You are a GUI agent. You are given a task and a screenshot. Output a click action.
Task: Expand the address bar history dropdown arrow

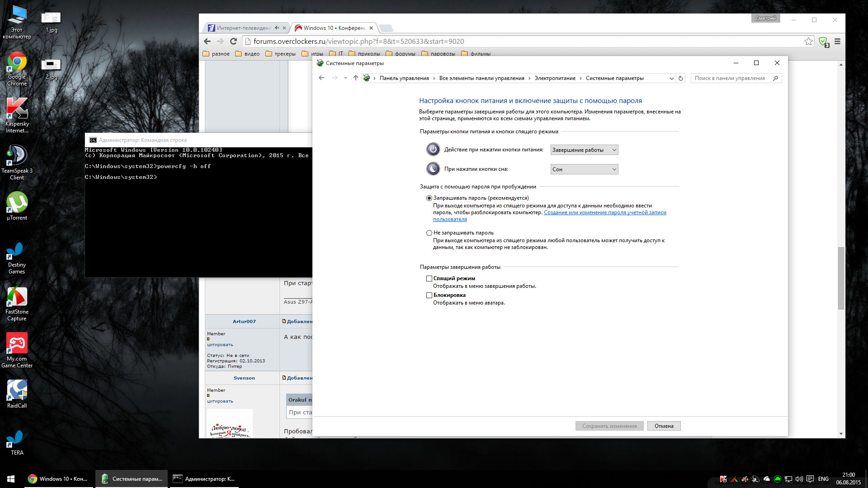click(671, 78)
